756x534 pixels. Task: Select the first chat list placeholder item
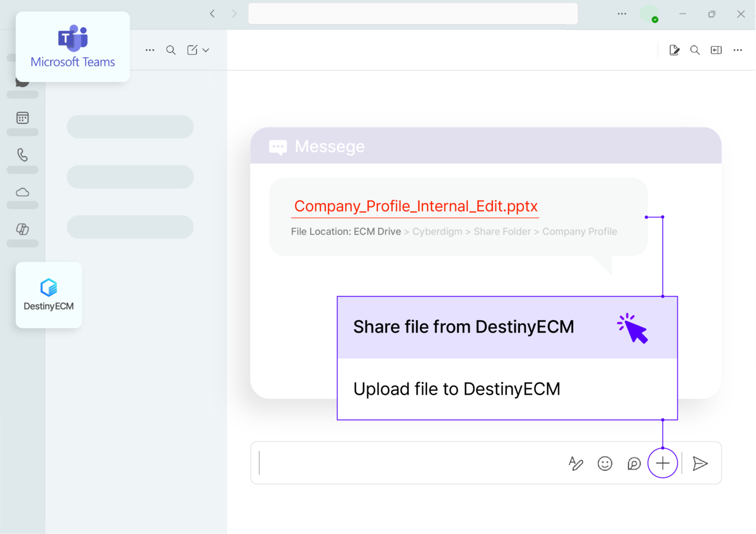(130, 127)
